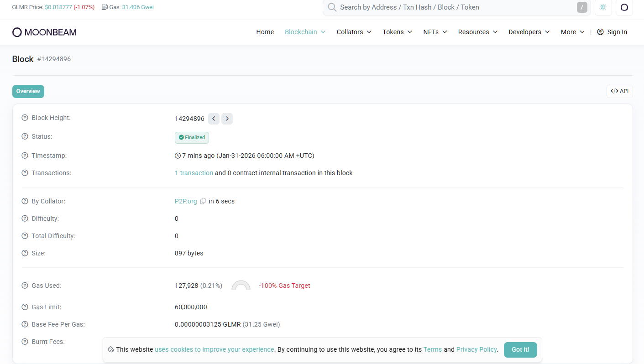The width and height of the screenshot is (644, 364).
Task: Click the slash shortcut key in search bar
Action: (582, 7)
